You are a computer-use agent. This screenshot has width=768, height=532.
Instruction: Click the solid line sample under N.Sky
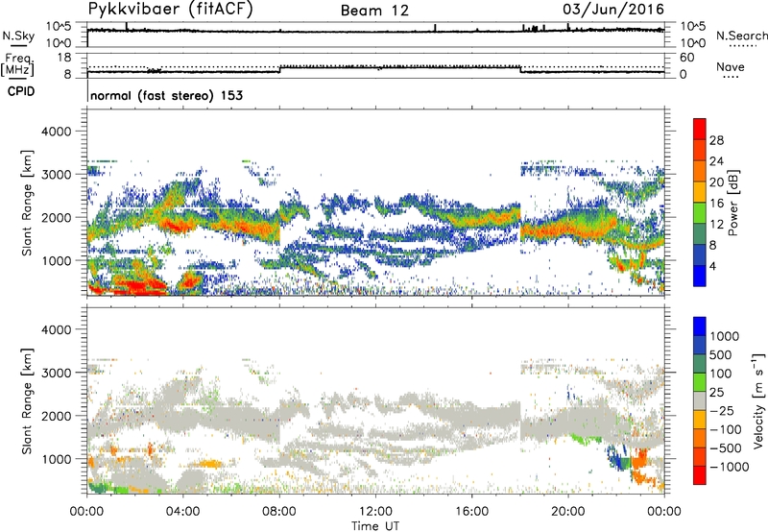click(x=18, y=45)
